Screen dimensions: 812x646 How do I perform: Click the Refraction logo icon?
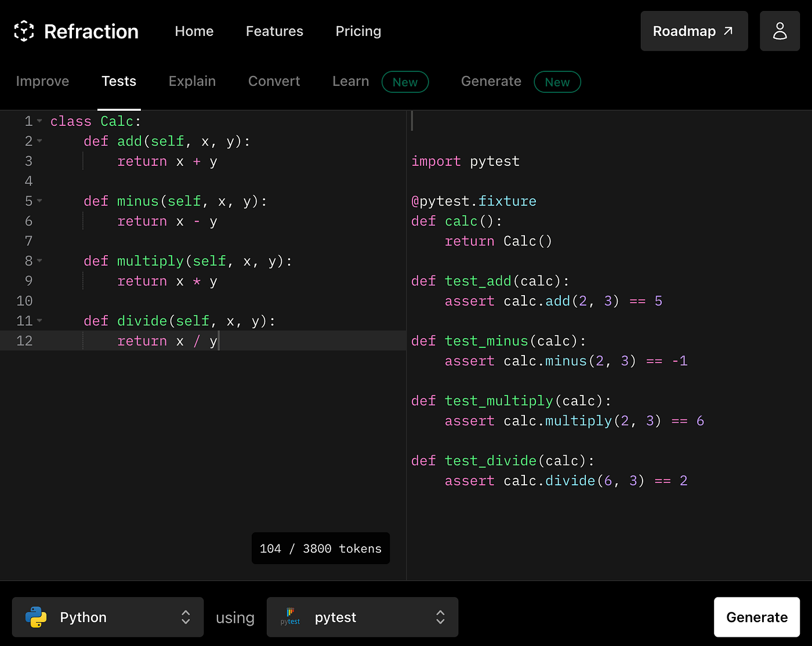click(24, 31)
